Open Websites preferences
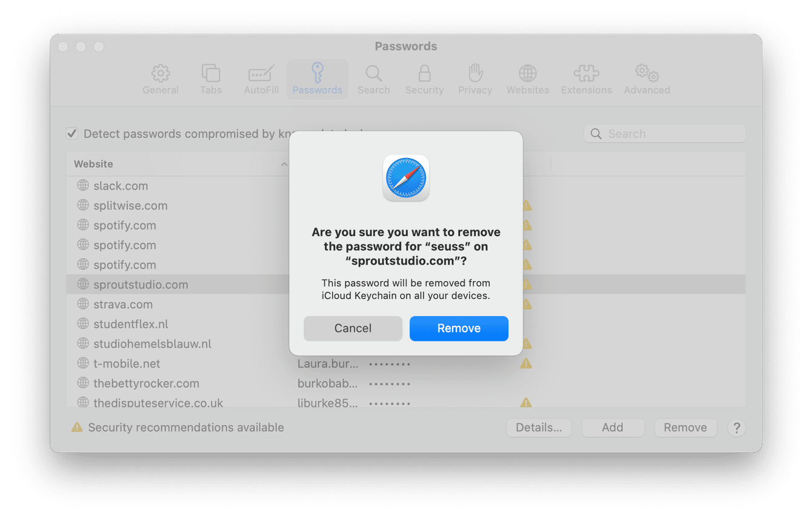 [x=527, y=79]
